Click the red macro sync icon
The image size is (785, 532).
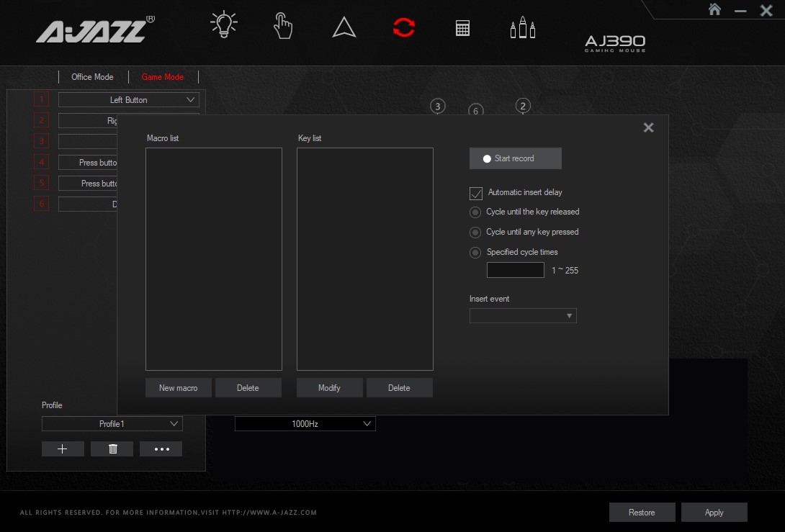(403, 26)
